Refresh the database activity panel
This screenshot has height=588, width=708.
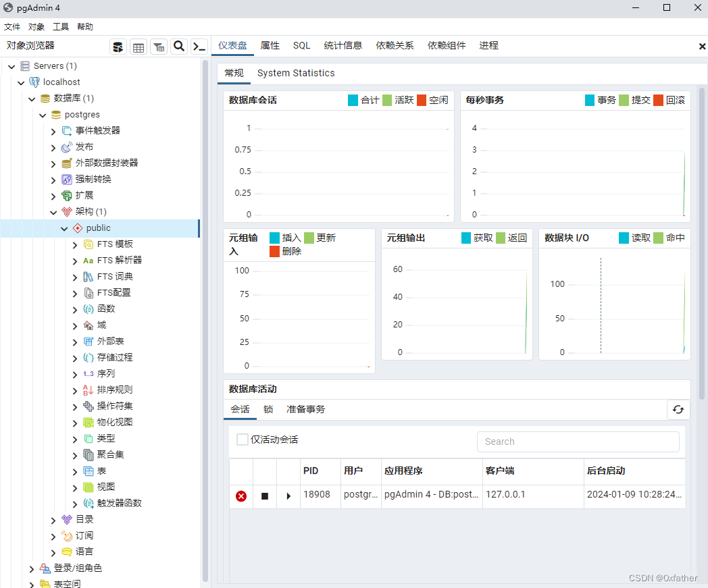678,410
